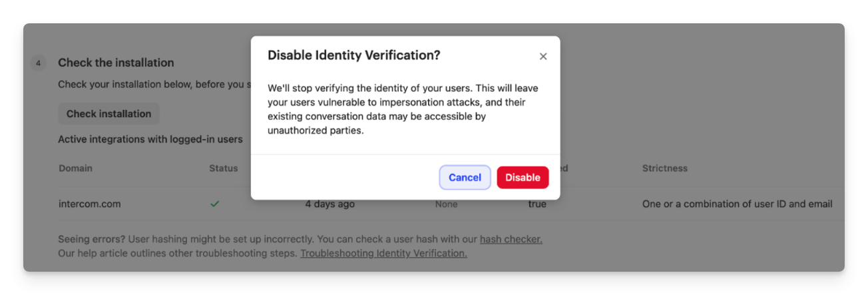
Task: Click the 'Check the installation' heading
Action: coord(116,63)
